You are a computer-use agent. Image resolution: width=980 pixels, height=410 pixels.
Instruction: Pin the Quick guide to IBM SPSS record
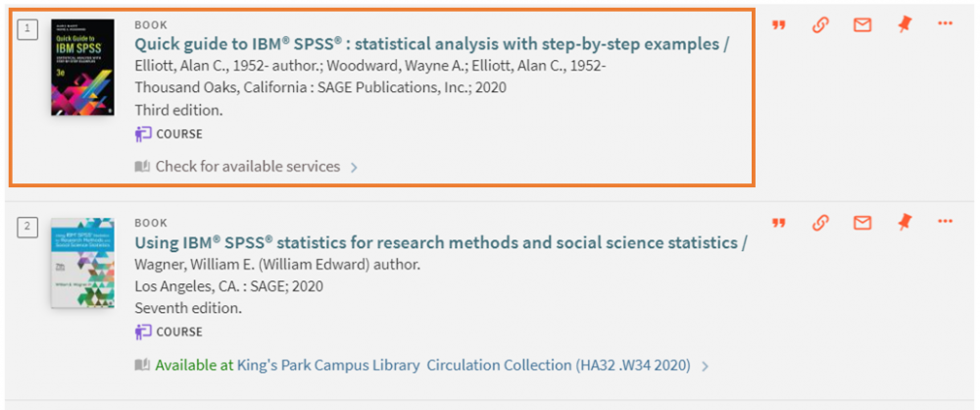tap(905, 26)
